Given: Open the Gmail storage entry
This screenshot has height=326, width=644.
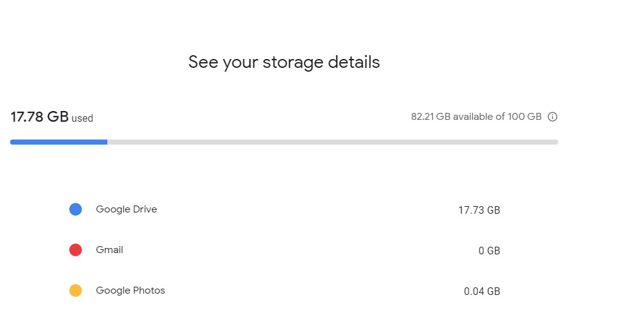Looking at the screenshot, I should 285,250.
